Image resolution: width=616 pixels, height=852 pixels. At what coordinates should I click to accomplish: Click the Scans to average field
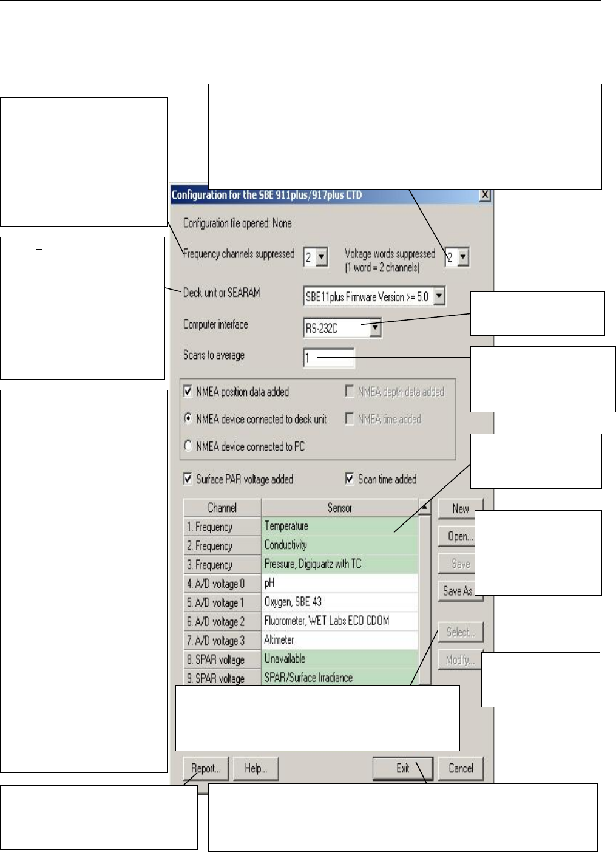(x=328, y=358)
